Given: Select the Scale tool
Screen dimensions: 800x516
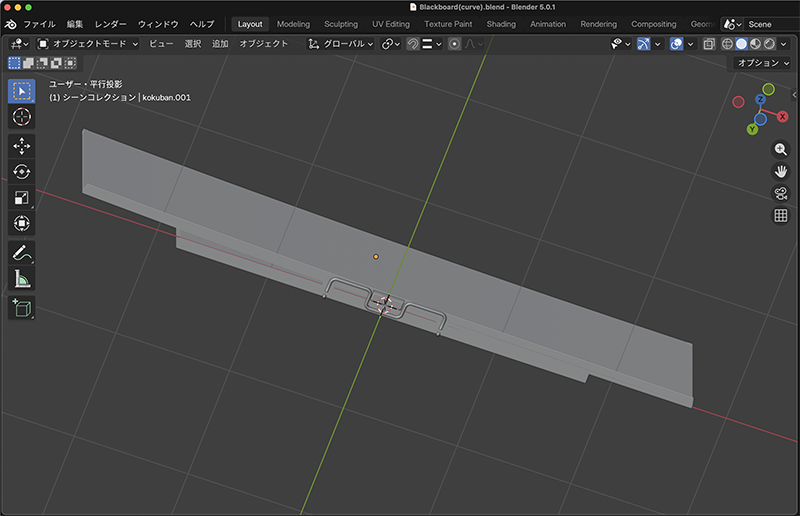Looking at the screenshot, I should click(21, 198).
